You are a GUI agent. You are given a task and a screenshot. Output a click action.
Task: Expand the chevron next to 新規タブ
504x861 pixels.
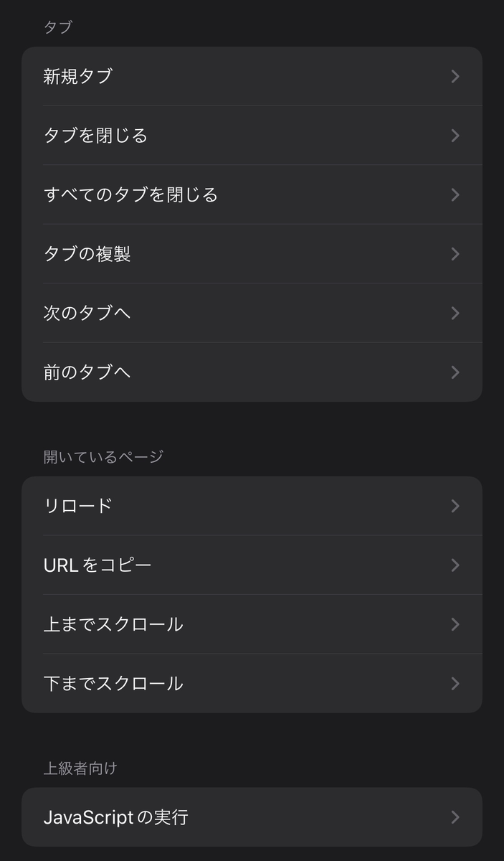pos(455,76)
